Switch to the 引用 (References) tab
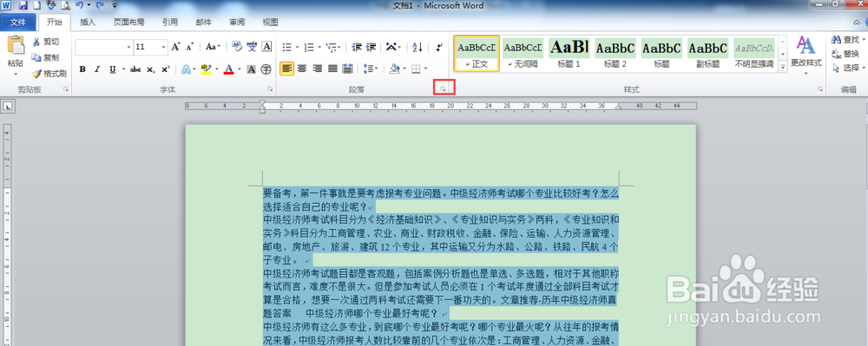The width and height of the screenshot is (868, 346). 170,22
